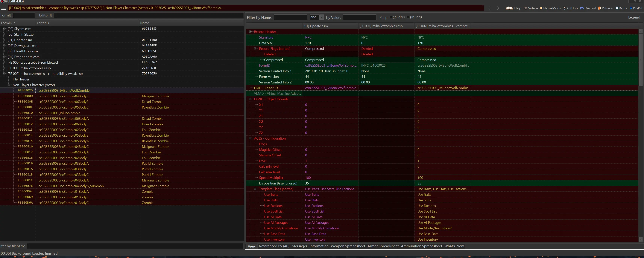Go back with the left arrow

[x=489, y=8]
